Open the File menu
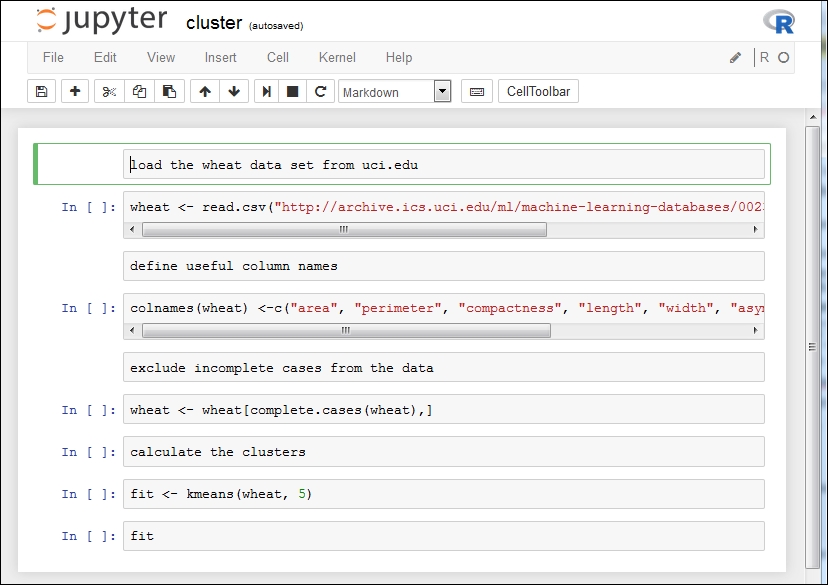 (53, 57)
